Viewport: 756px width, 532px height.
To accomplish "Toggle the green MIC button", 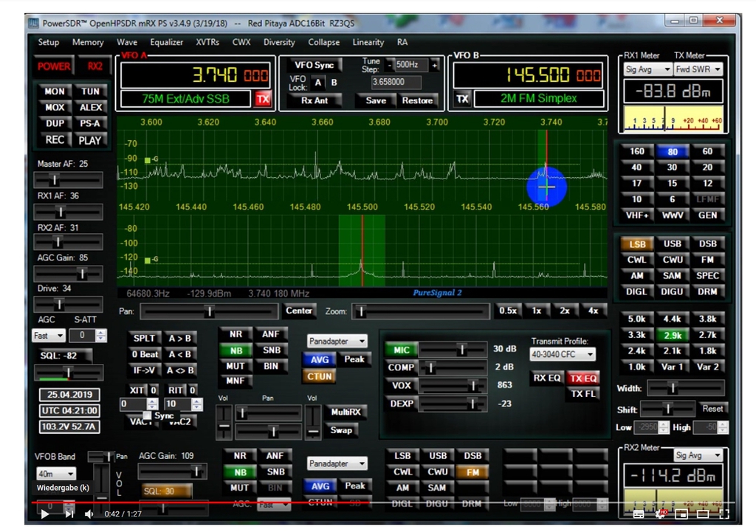I will point(401,350).
